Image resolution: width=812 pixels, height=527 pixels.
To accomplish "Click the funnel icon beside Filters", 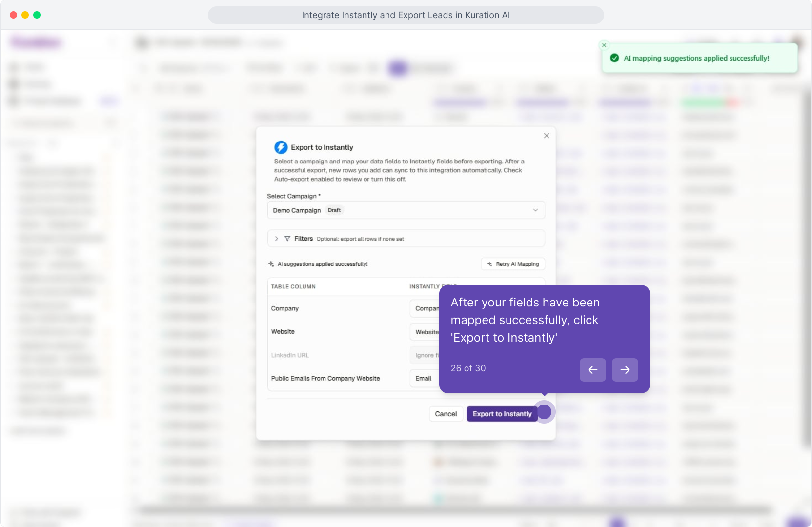I will (x=287, y=239).
